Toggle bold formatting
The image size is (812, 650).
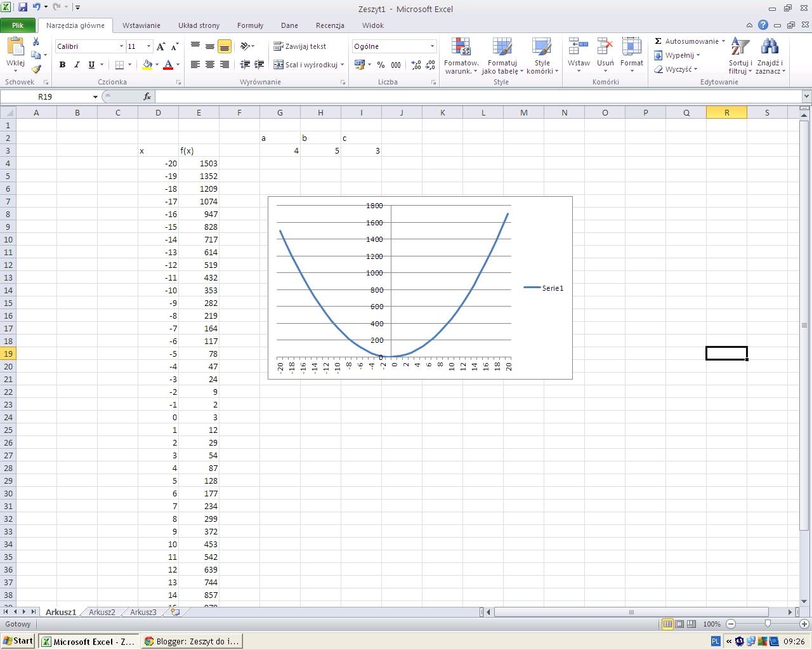click(x=62, y=65)
